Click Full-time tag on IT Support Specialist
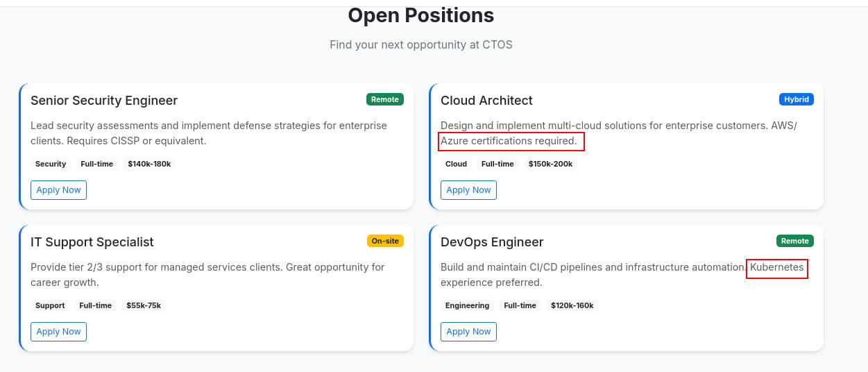Image resolution: width=868 pixels, height=372 pixels. pyautogui.click(x=96, y=305)
